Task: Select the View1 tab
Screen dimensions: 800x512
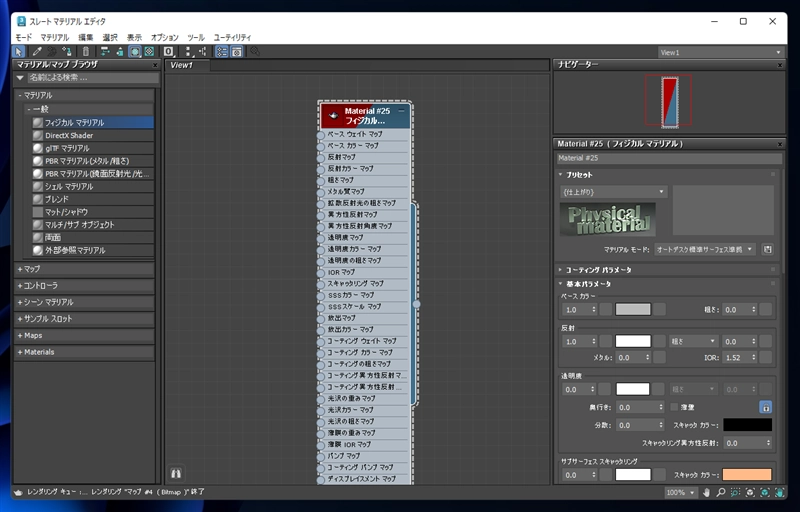Action: [187, 65]
